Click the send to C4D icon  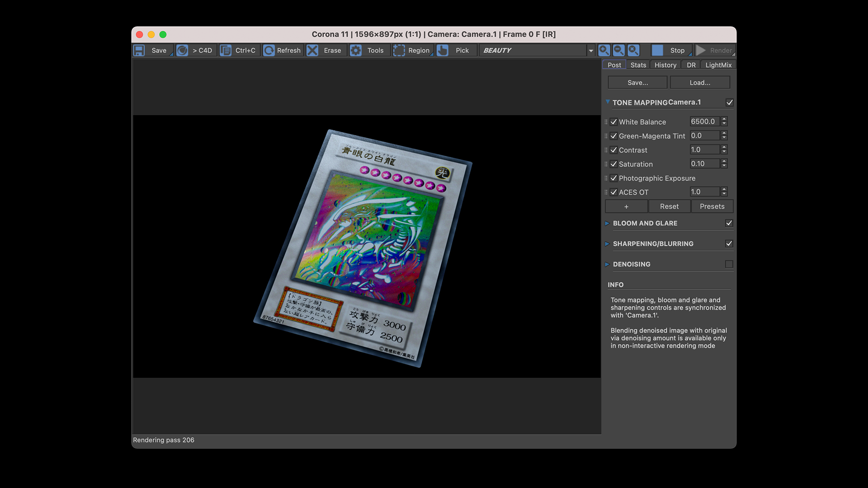coord(182,50)
